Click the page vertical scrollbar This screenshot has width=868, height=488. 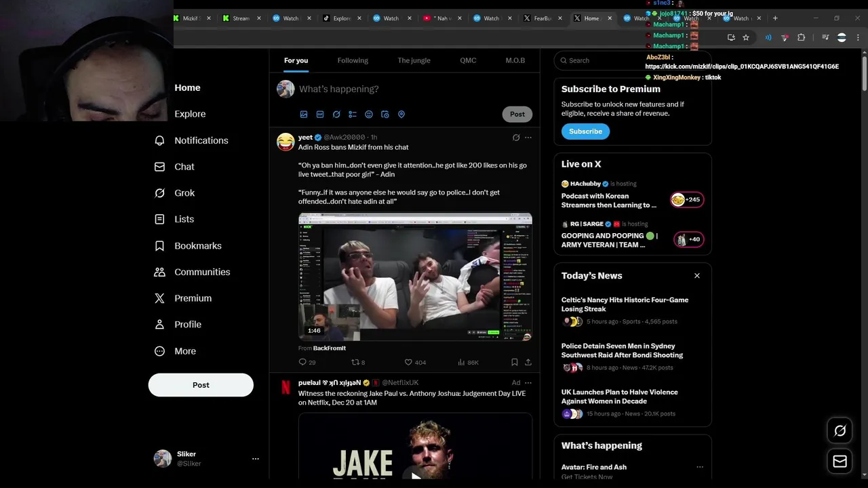point(864,75)
